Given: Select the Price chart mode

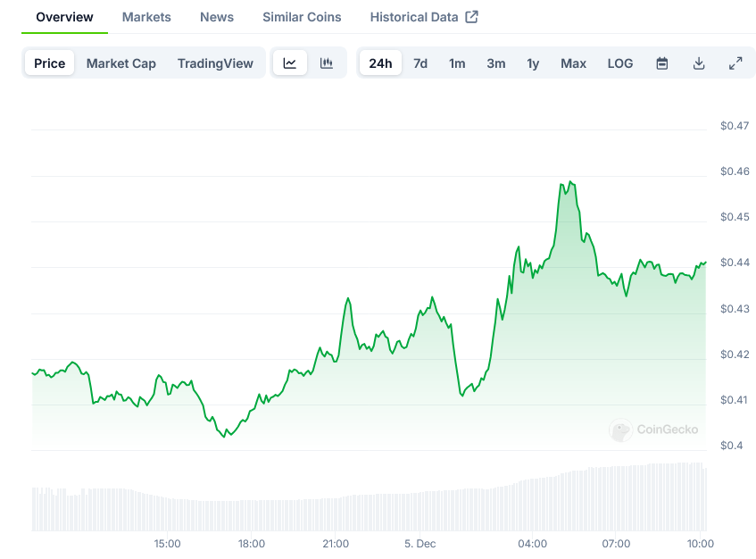Looking at the screenshot, I should [x=50, y=63].
